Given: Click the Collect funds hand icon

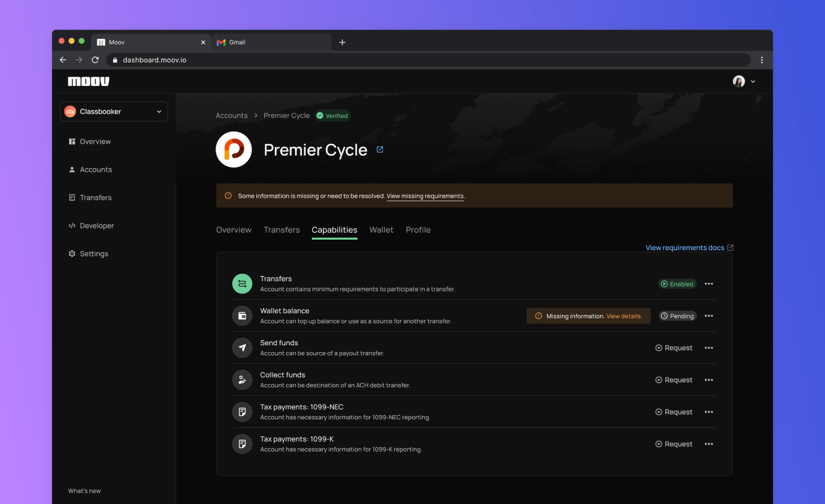Looking at the screenshot, I should point(242,380).
